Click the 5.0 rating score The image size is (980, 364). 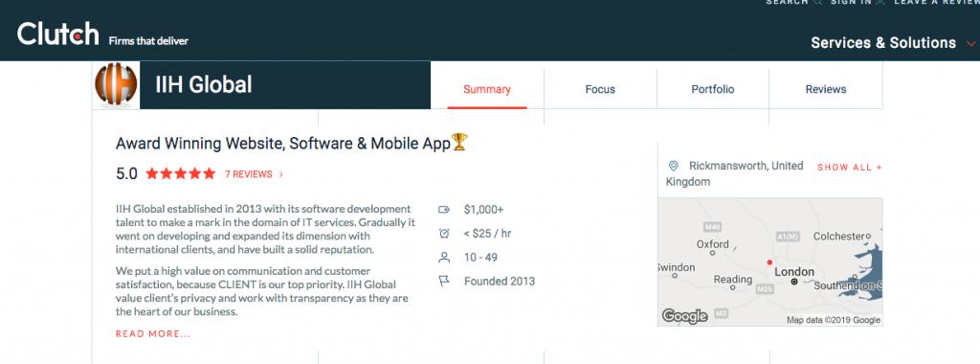tap(127, 174)
